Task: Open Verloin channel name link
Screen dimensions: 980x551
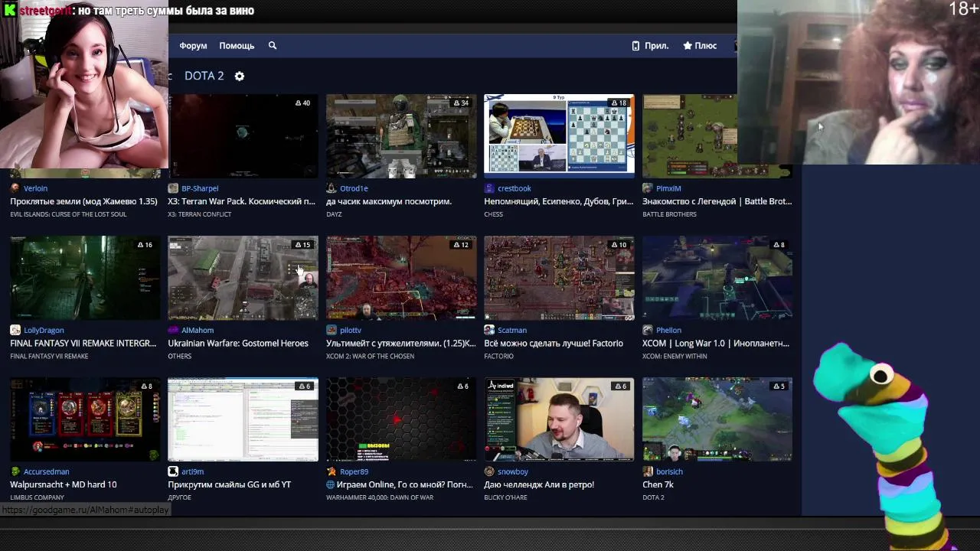Action: coord(35,188)
